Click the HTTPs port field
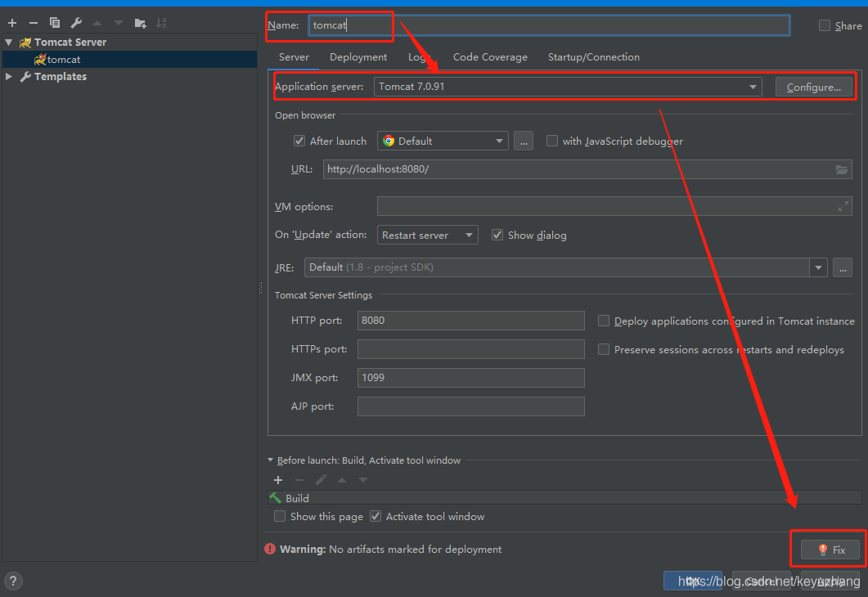Viewport: 868px width, 597px height. coord(471,349)
